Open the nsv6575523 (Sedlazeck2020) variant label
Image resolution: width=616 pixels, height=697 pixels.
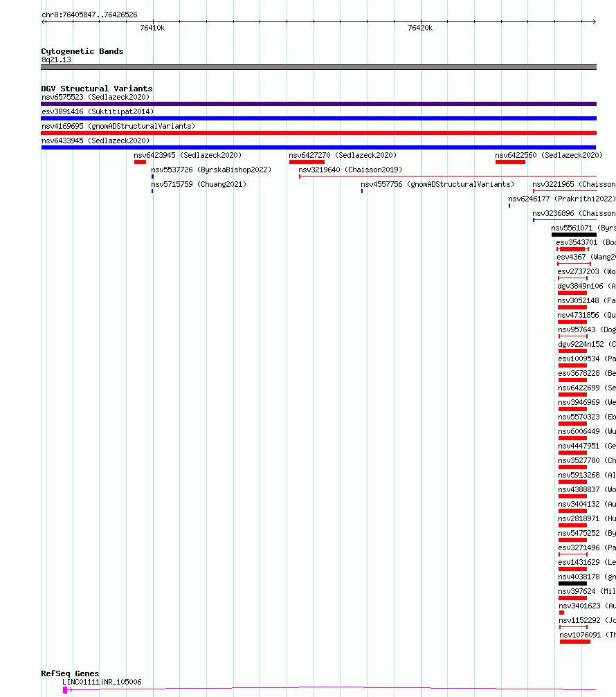(x=96, y=97)
